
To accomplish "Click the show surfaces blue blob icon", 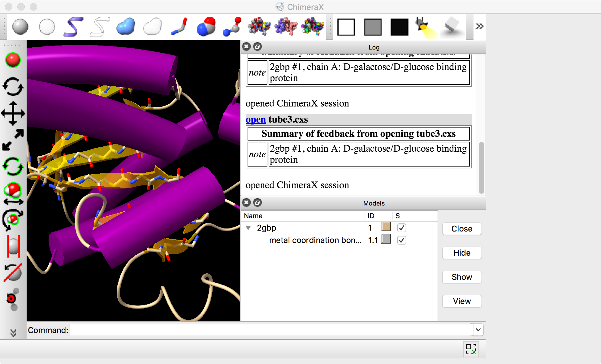I will click(x=126, y=27).
